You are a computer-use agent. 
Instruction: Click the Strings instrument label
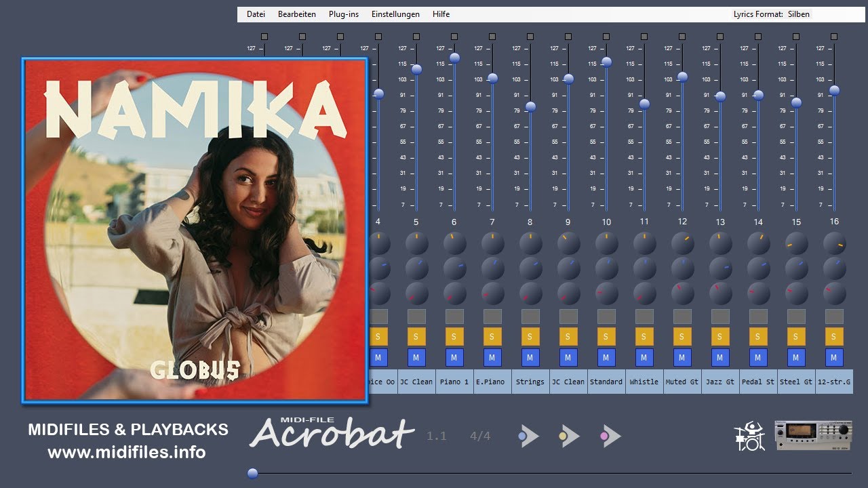tap(530, 382)
